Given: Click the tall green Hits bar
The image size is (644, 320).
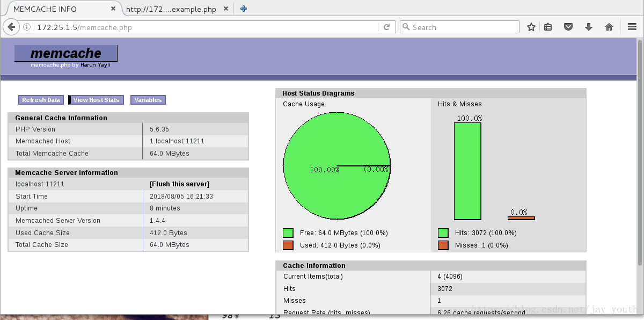Looking at the screenshot, I should tap(467, 171).
